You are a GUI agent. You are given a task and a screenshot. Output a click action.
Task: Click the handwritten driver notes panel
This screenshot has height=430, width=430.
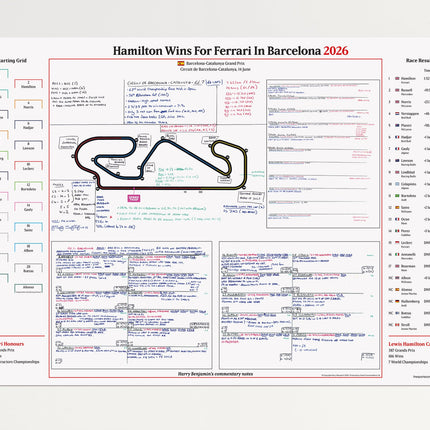point(323,154)
